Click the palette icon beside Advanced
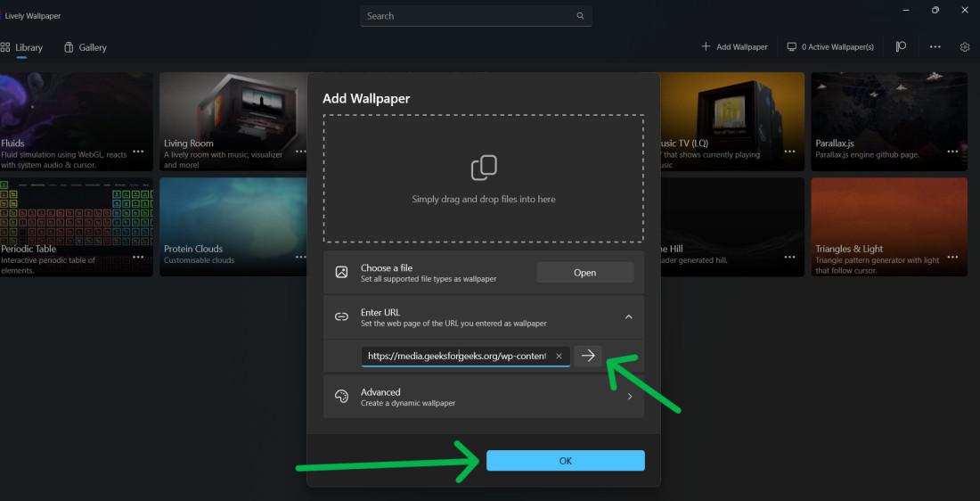 (341, 397)
